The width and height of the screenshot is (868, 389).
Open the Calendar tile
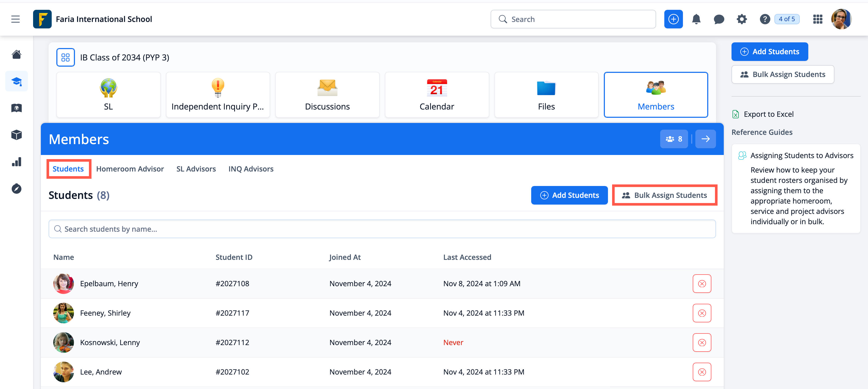coord(437,95)
